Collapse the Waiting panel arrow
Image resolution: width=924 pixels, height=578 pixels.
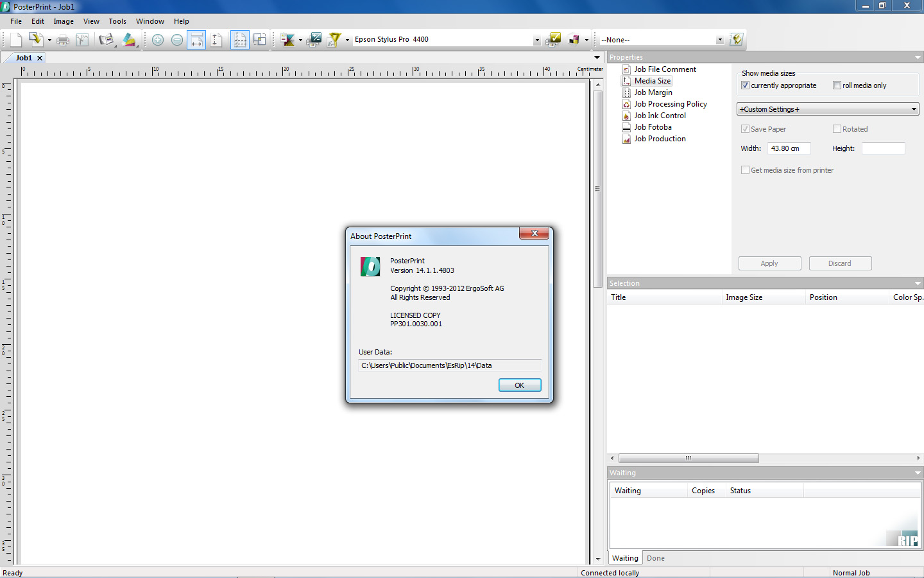pyautogui.click(x=918, y=473)
